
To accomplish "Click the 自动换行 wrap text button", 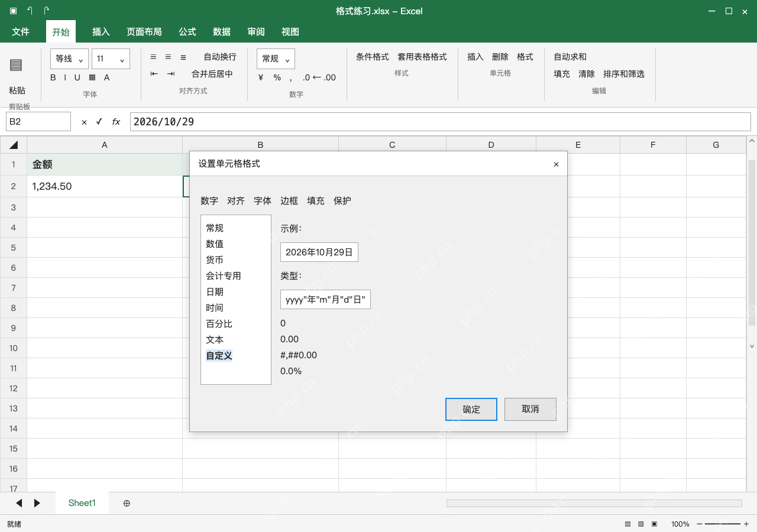I will coord(220,57).
